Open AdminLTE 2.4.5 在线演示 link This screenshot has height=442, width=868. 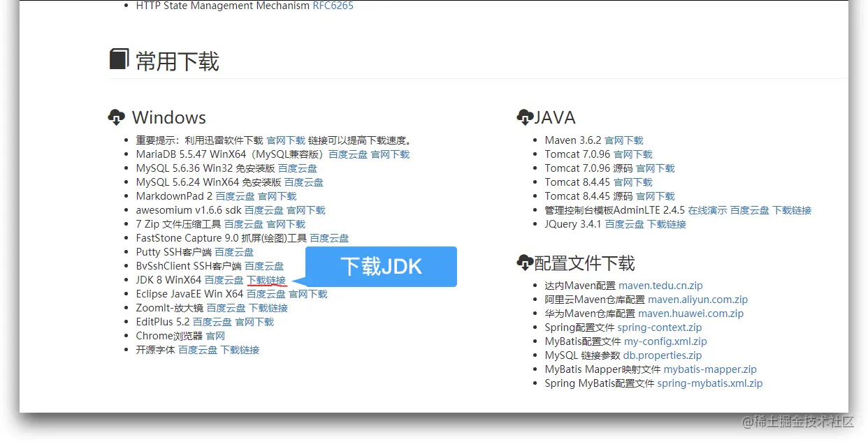pyautogui.click(x=707, y=210)
